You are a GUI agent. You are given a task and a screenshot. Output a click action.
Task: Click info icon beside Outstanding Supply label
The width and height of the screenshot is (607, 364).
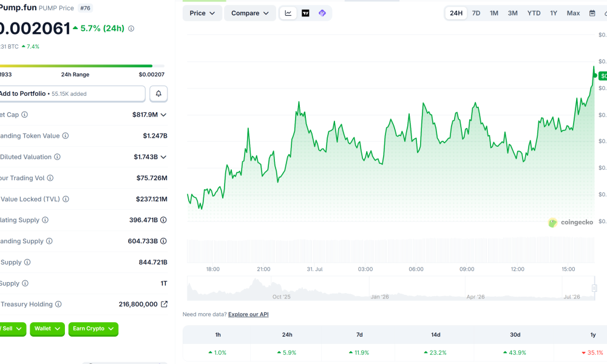click(x=49, y=241)
